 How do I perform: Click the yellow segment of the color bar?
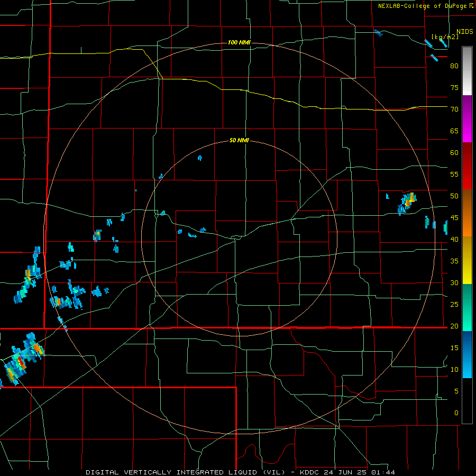(468, 260)
